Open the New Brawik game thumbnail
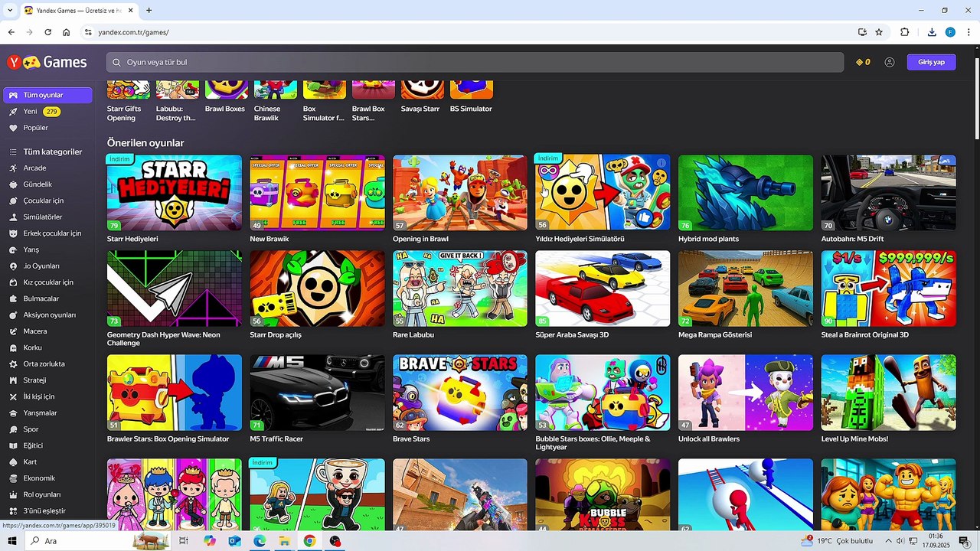The height and width of the screenshot is (551, 980). click(317, 193)
